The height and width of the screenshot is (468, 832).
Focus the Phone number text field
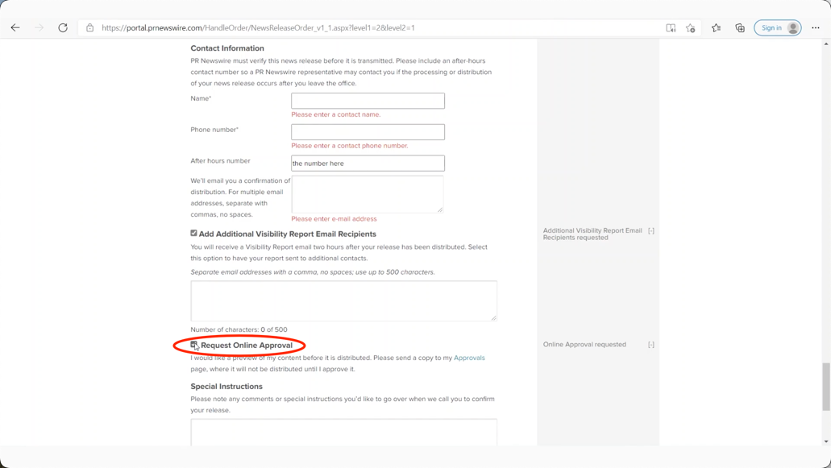367,132
